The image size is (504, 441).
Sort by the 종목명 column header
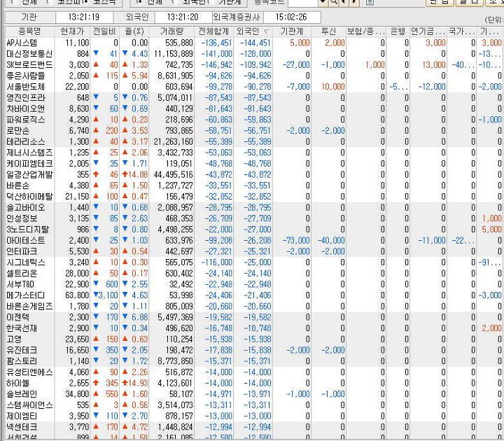click(x=29, y=31)
